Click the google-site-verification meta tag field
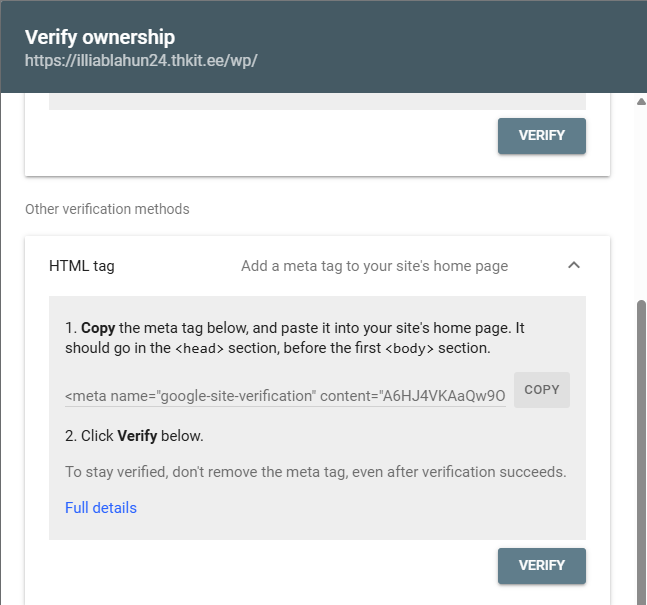The height and width of the screenshot is (605, 647). 285,396
